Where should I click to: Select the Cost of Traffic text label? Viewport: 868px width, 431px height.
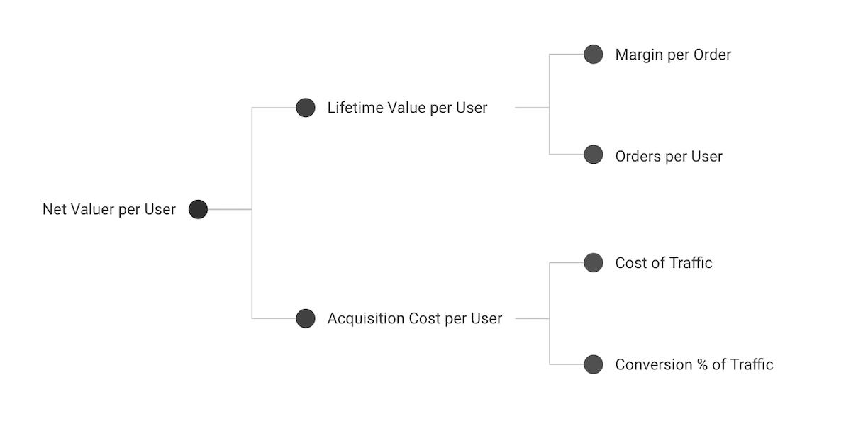click(664, 263)
